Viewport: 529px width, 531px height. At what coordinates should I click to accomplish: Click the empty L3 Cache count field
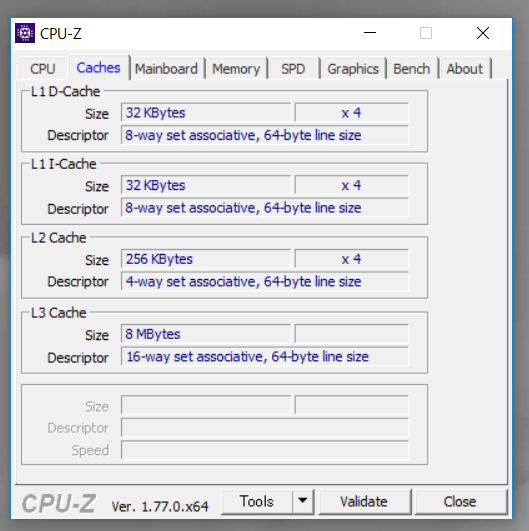(352, 334)
